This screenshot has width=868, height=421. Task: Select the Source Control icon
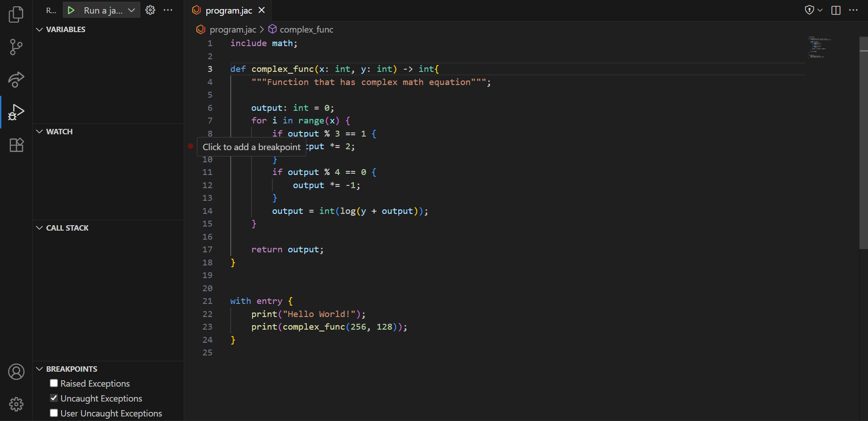click(16, 47)
